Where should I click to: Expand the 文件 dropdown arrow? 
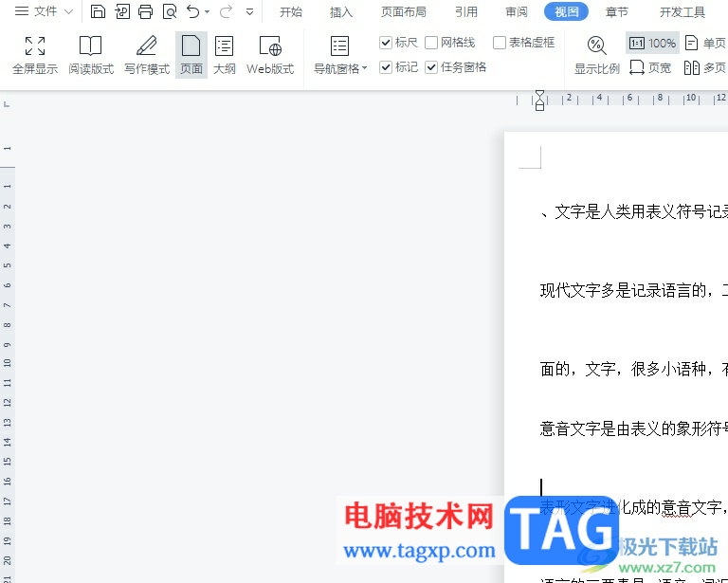68,11
